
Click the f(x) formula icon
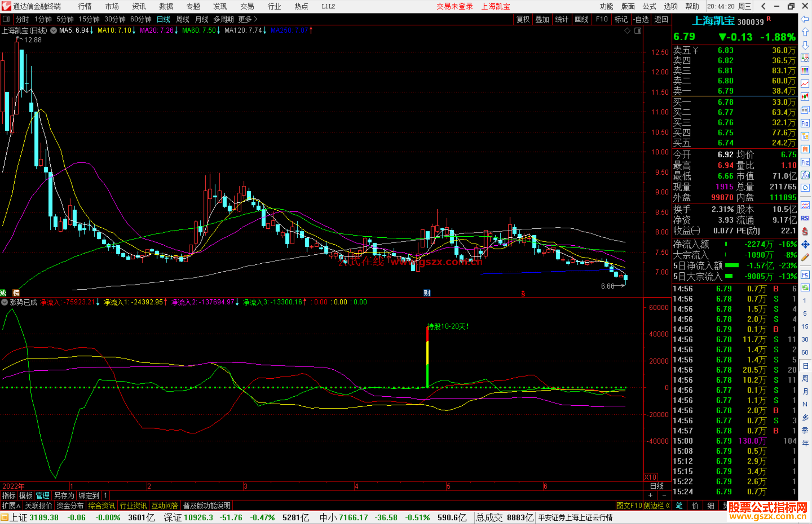point(805,175)
